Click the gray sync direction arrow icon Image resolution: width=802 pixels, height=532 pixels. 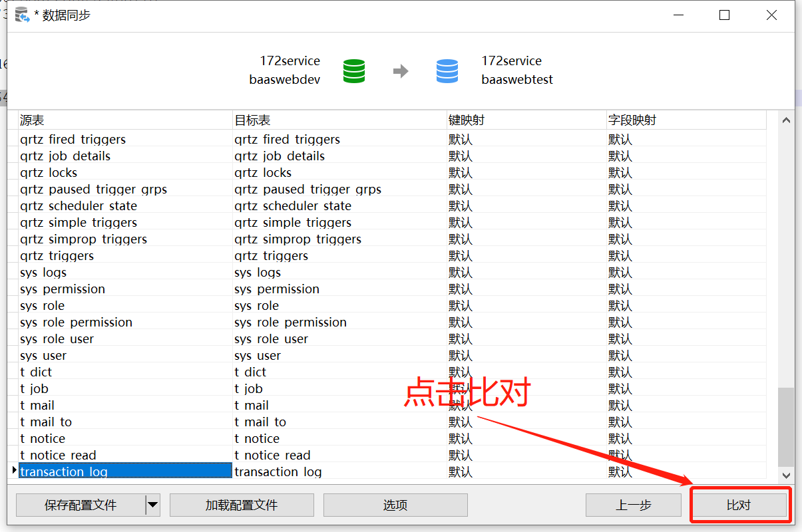click(402, 71)
